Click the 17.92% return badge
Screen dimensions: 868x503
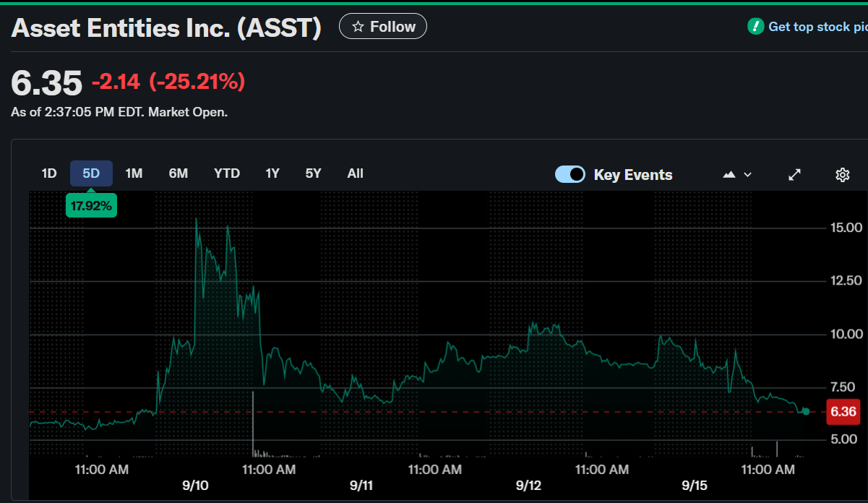pos(91,206)
